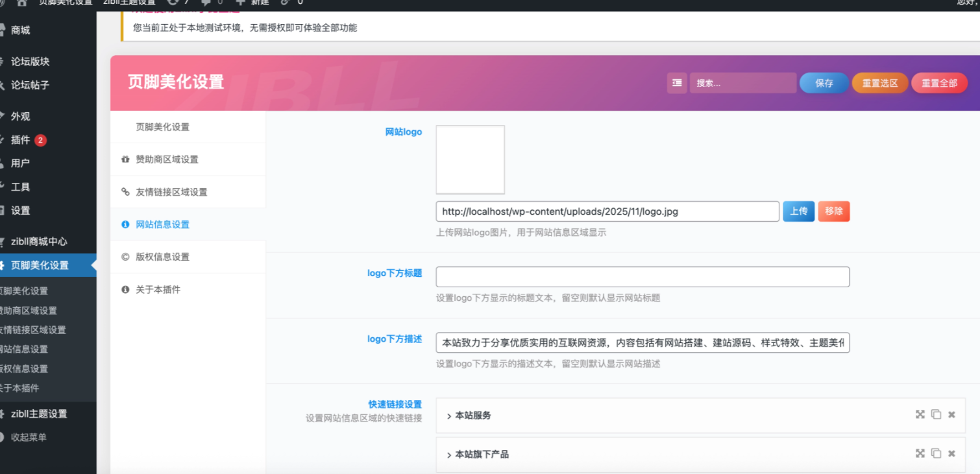Click the orange 重置选区 button
Viewport: 980px width, 474px height.
coord(879,83)
